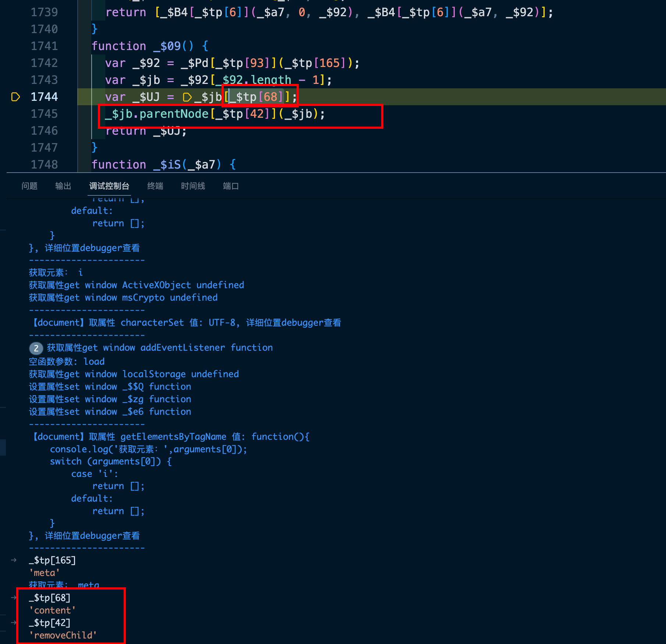The height and width of the screenshot is (644, 666).
Task: Click line number 1741 in gutter
Action: (44, 46)
